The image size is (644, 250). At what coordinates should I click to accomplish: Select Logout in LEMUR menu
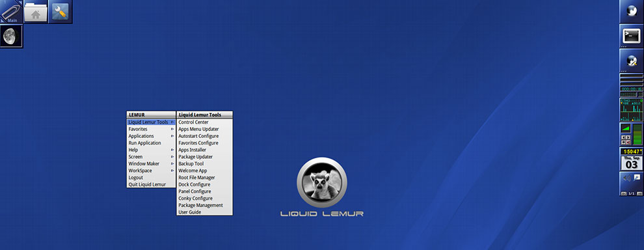(x=151, y=178)
